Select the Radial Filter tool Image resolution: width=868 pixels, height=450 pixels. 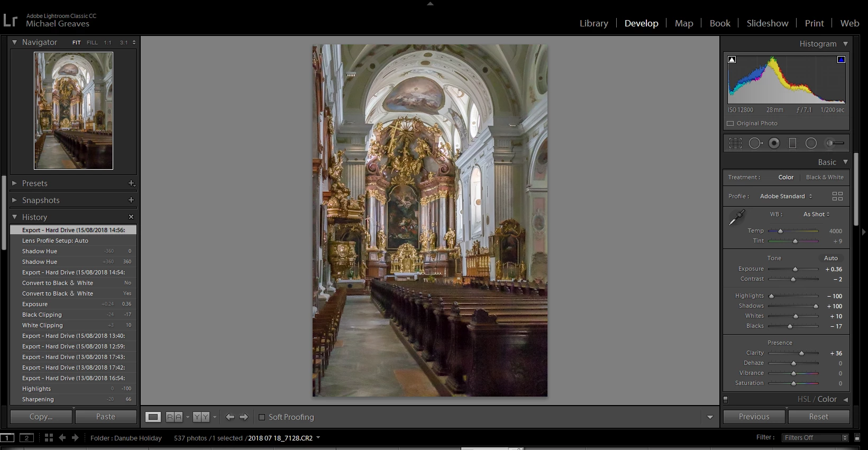pyautogui.click(x=811, y=143)
